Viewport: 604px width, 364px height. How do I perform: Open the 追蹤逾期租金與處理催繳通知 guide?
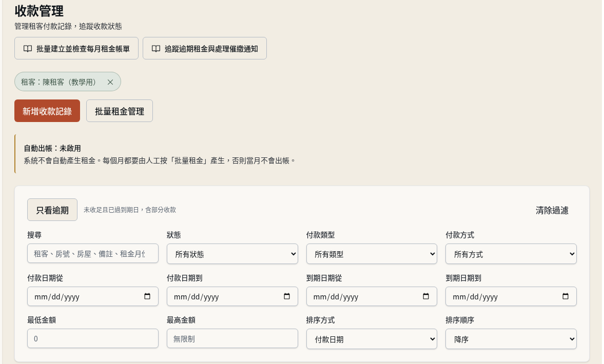(205, 49)
